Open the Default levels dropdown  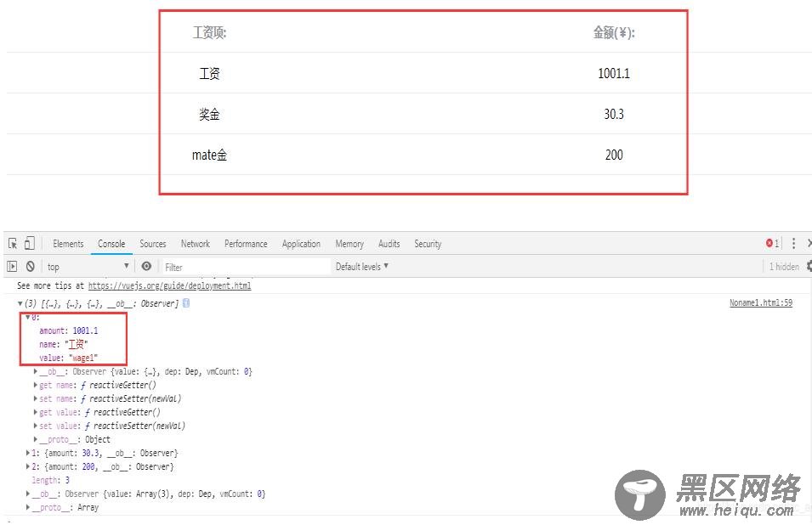pos(362,267)
